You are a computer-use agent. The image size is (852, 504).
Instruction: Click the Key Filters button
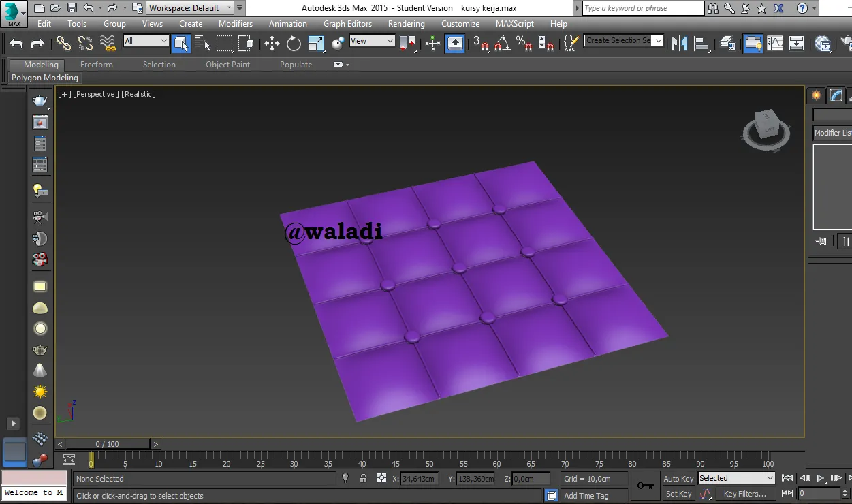pyautogui.click(x=744, y=494)
